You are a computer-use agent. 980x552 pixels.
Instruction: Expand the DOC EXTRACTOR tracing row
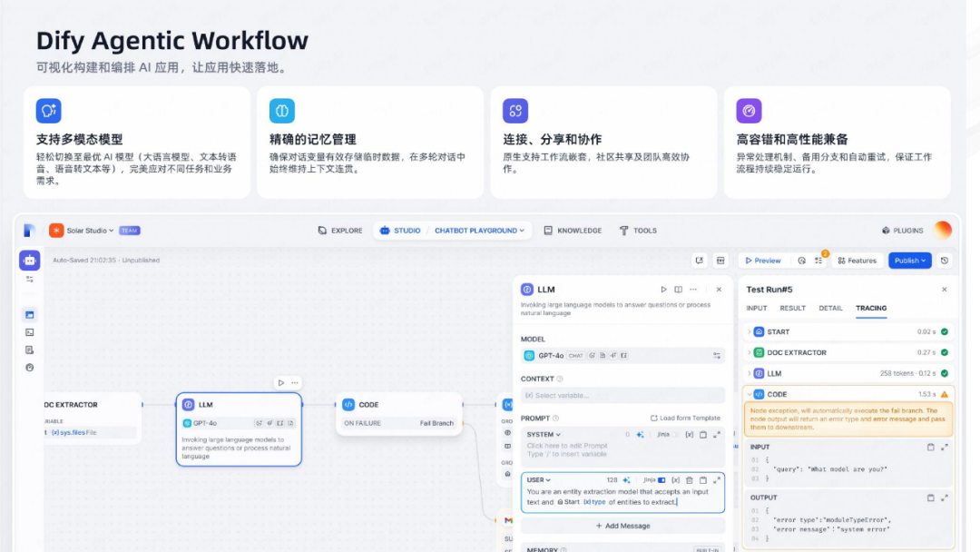click(x=848, y=352)
